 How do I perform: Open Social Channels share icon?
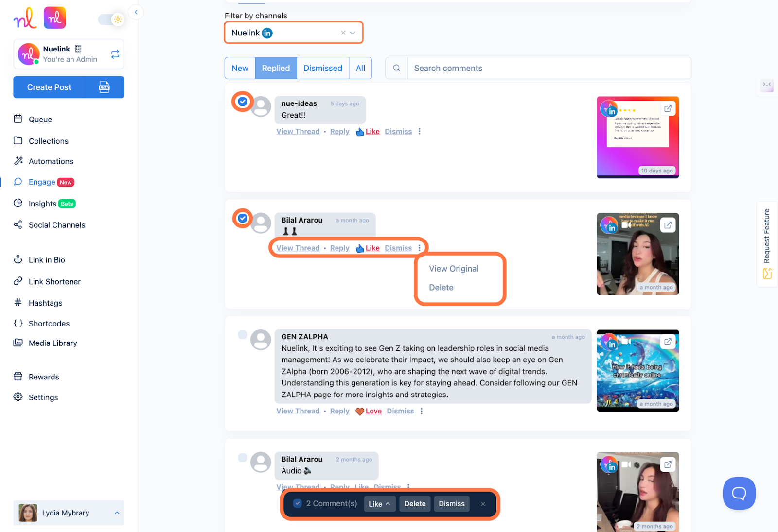18,224
